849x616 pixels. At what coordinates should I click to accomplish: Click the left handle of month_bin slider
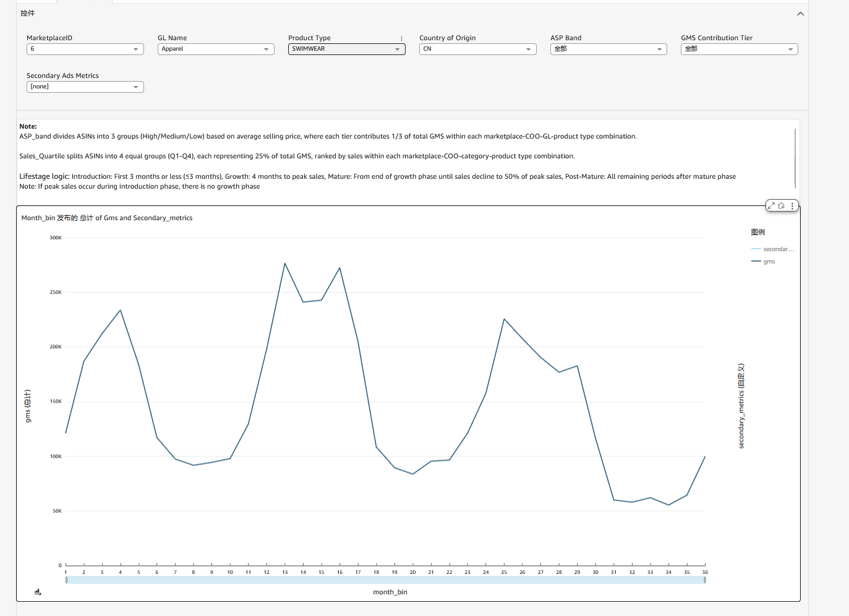click(x=66, y=580)
